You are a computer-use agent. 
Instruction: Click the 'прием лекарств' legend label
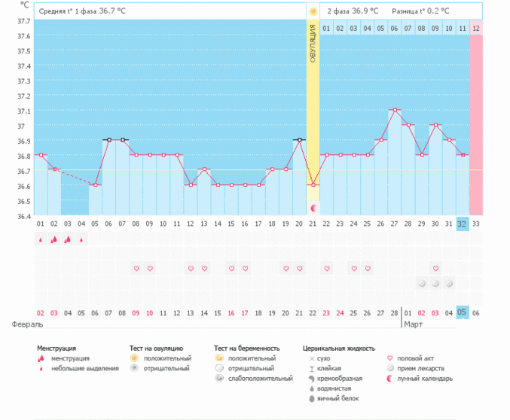point(422,369)
